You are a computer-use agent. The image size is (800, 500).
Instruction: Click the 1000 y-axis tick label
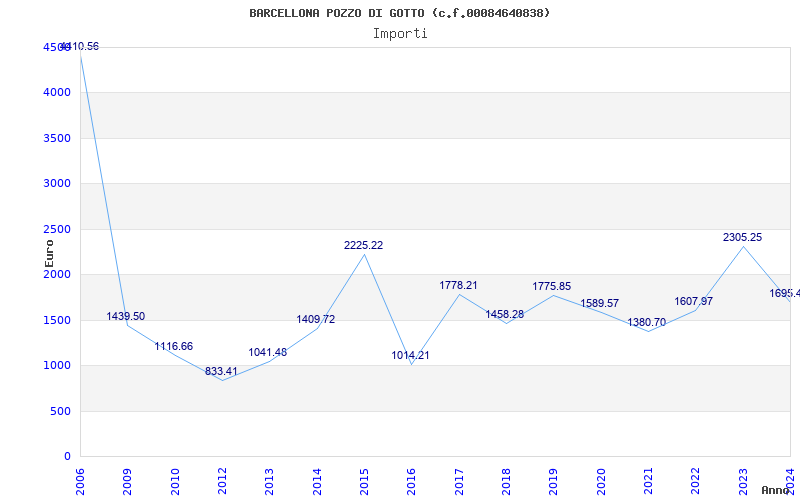(x=57, y=366)
